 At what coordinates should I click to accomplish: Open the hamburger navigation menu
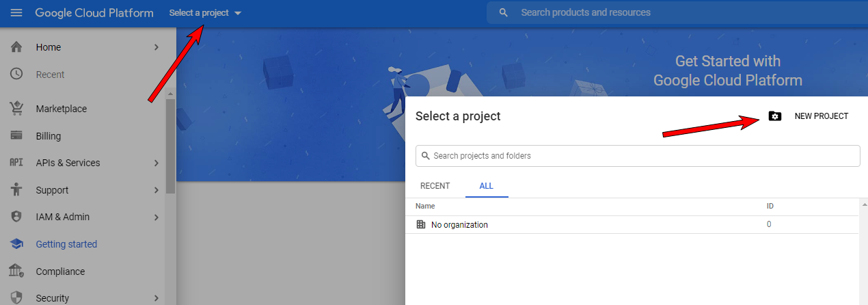[16, 13]
